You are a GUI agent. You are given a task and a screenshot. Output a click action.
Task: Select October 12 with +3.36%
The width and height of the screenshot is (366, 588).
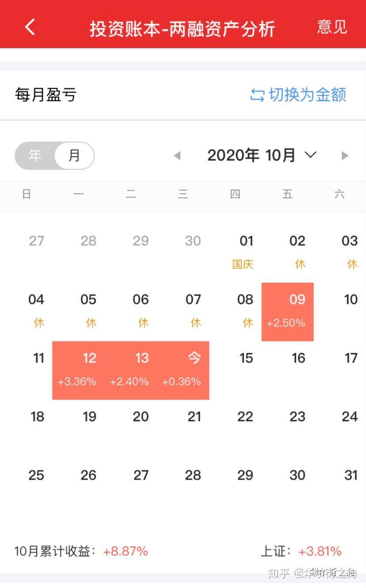(79, 370)
